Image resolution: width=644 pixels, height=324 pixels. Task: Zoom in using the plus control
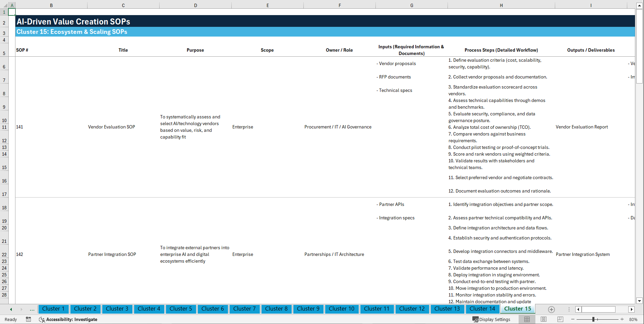[x=622, y=319]
